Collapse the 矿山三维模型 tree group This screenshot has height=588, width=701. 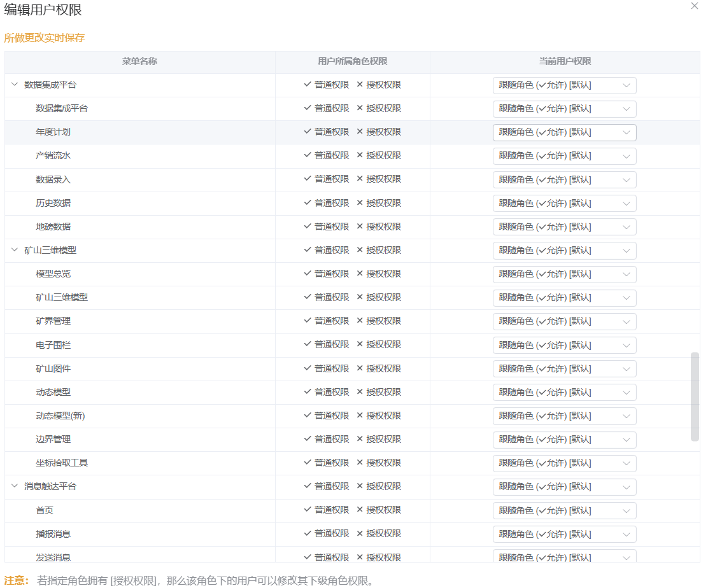(x=15, y=250)
